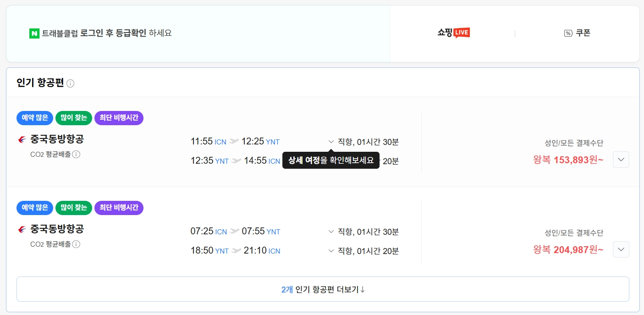Expand details for the 18:50 YNT return leg
This screenshot has width=644, height=315.
click(330, 251)
